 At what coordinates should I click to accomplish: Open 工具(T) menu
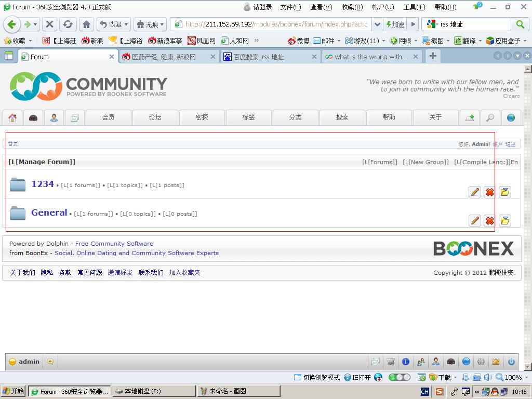[414, 7]
